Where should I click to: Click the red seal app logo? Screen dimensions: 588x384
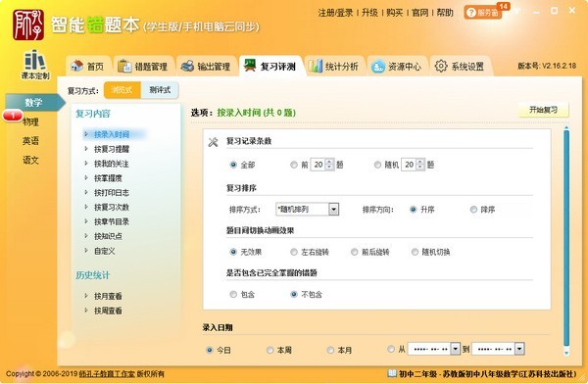click(28, 25)
